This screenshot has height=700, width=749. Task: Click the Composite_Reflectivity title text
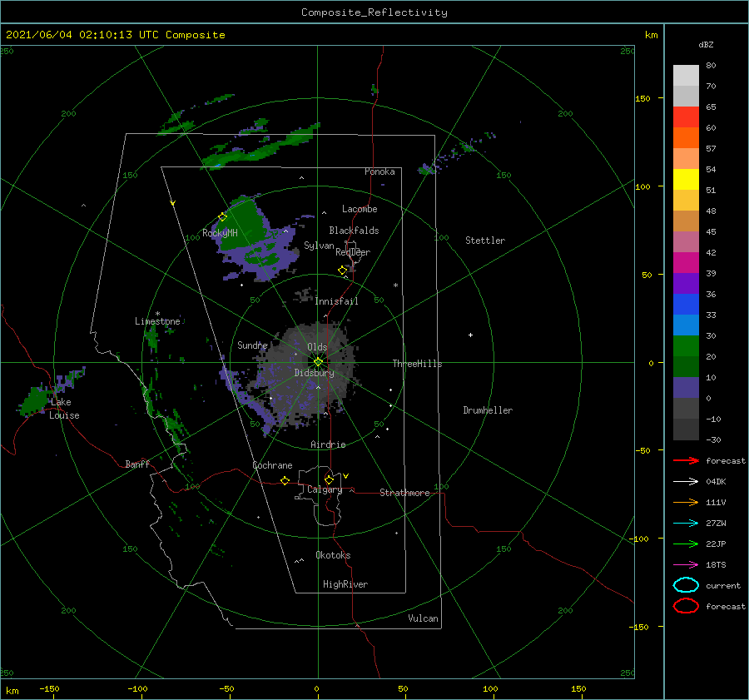374,12
